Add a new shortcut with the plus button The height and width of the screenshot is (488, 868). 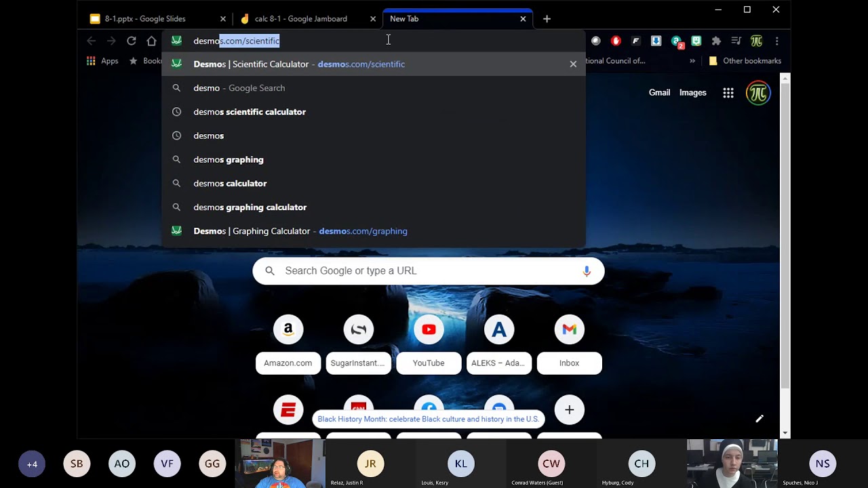point(569,410)
